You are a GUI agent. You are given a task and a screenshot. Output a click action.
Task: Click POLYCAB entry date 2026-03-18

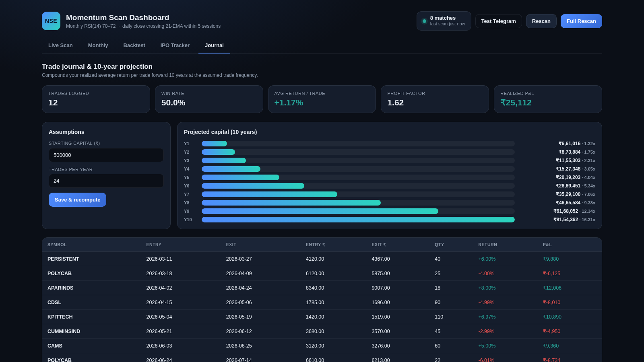pyautogui.click(x=159, y=274)
